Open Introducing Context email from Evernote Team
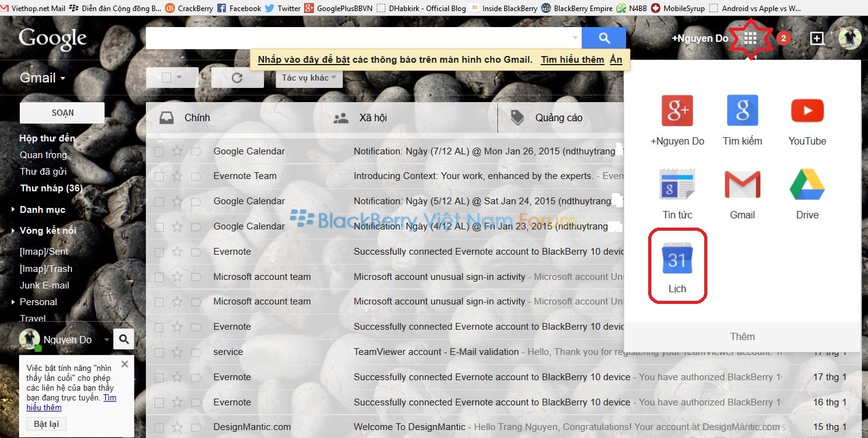The width and height of the screenshot is (868, 438). click(473, 176)
